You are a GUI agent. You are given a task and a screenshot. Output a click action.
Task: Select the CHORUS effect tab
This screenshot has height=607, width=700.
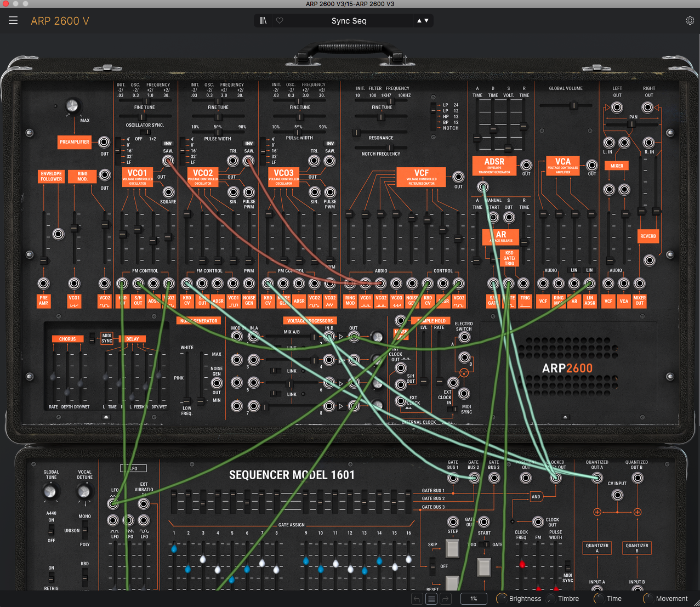click(x=67, y=339)
